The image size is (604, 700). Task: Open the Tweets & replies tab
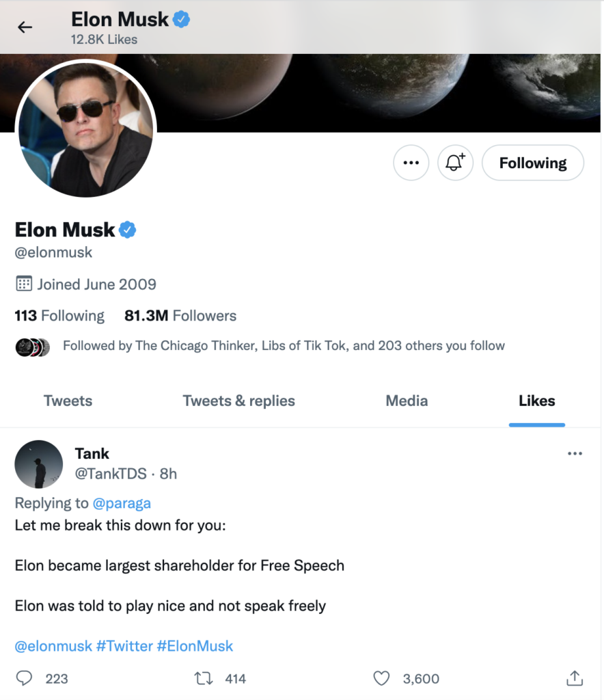[238, 401]
